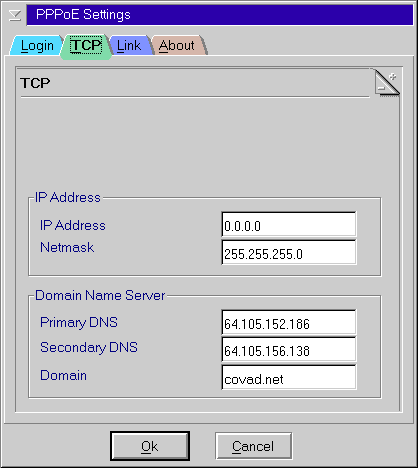The height and width of the screenshot is (468, 418).
Task: Click the Primary DNS input field
Action: pyautogui.click(x=289, y=323)
